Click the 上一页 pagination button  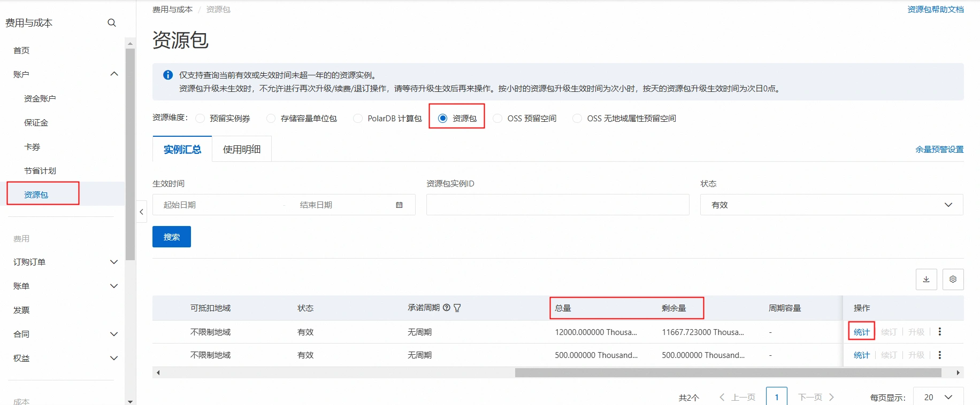point(738,397)
